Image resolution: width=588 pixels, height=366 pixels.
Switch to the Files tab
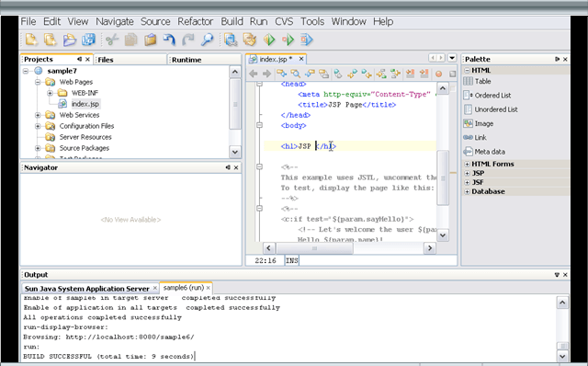pos(130,59)
